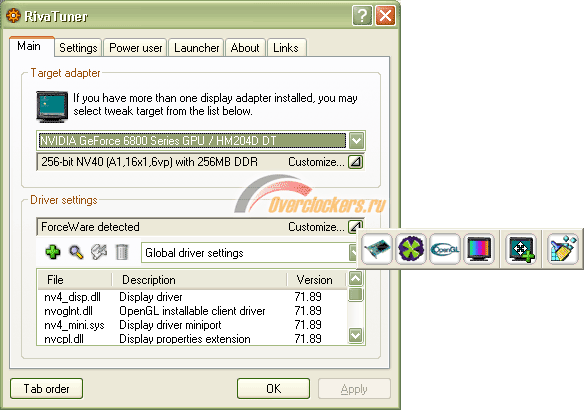Image resolution: width=584 pixels, height=410 pixels.
Task: Click the help question mark button
Action: pyautogui.click(x=362, y=16)
